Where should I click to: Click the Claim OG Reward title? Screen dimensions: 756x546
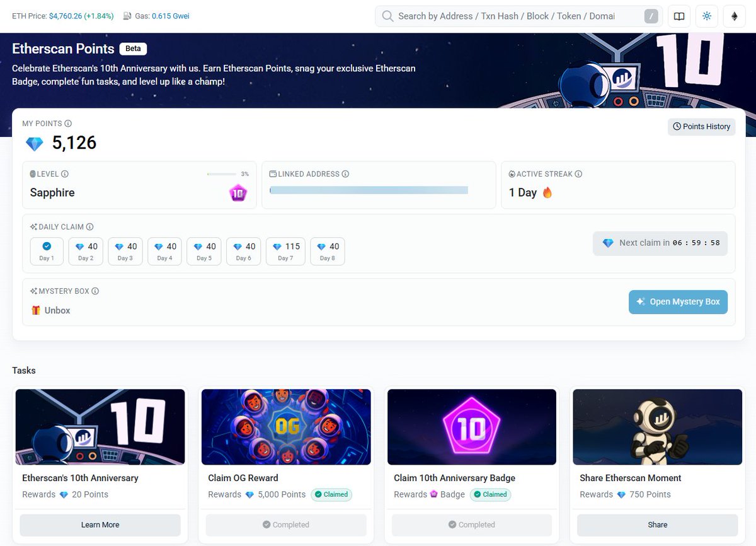pos(243,479)
